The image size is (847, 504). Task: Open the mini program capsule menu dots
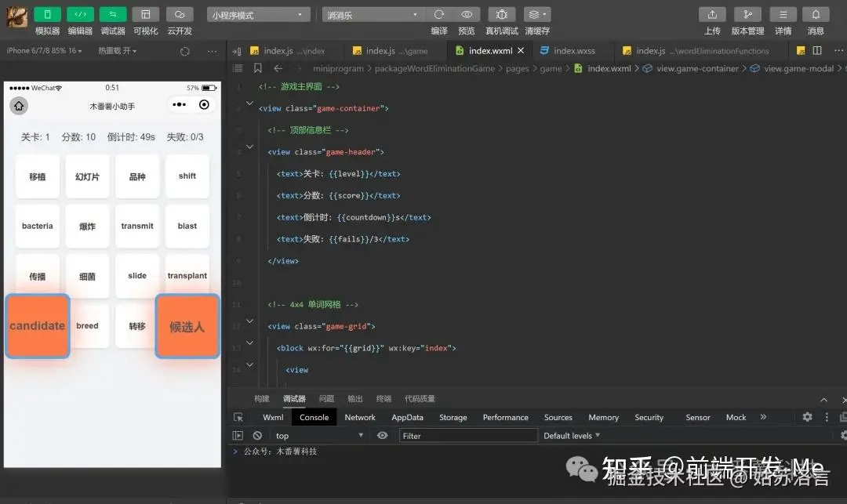click(x=179, y=105)
